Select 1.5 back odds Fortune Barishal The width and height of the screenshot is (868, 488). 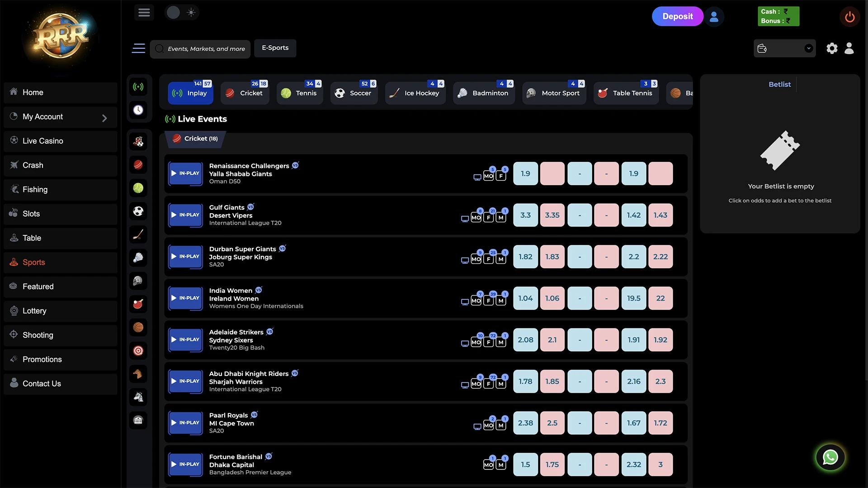(x=525, y=465)
